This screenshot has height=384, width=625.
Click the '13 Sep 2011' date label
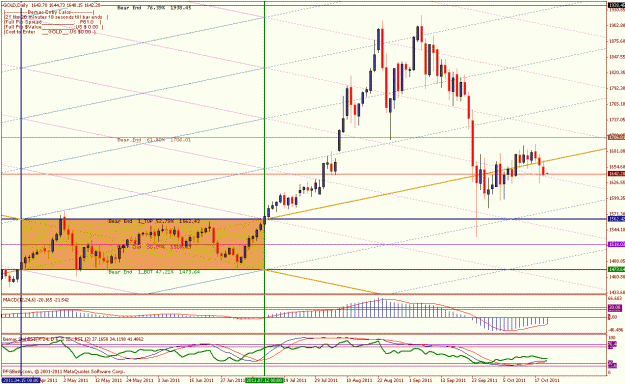(x=452, y=380)
